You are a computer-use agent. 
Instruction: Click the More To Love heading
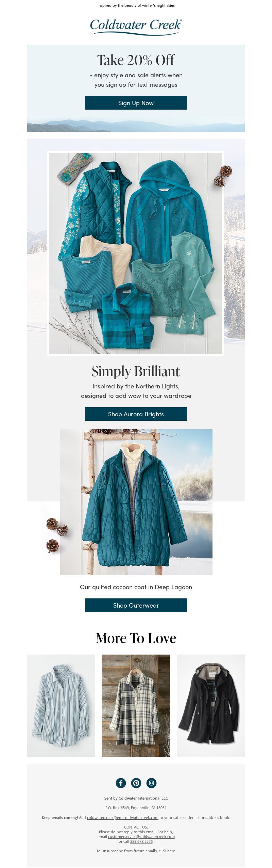tap(136, 638)
